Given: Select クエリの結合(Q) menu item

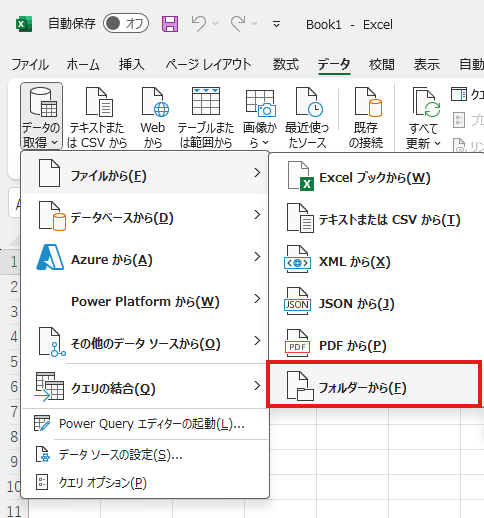Looking at the screenshot, I should point(145,386).
